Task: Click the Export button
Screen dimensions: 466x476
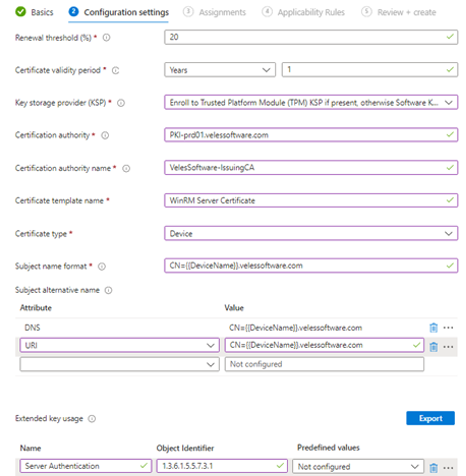Action: coord(431,418)
